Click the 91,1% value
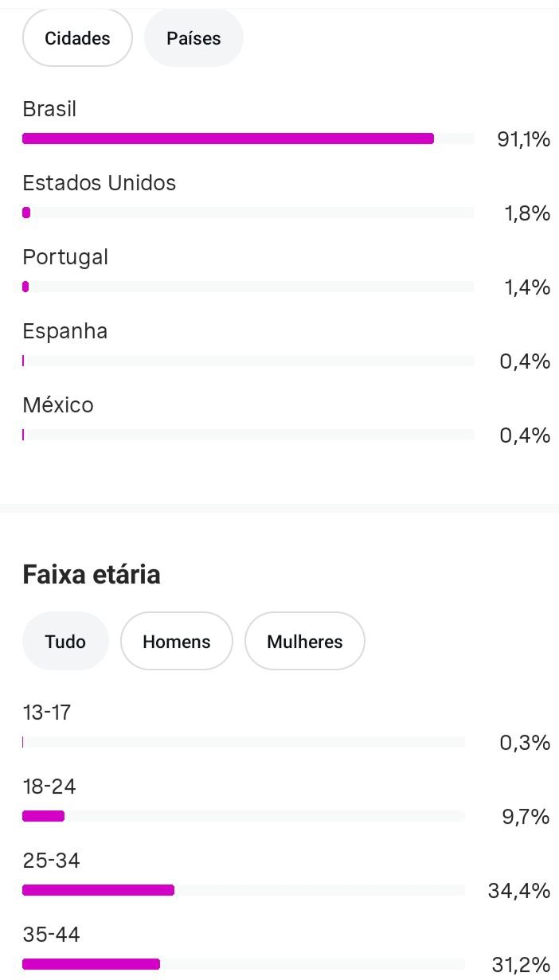Image resolution: width=559 pixels, height=980 pixels. [x=523, y=139]
